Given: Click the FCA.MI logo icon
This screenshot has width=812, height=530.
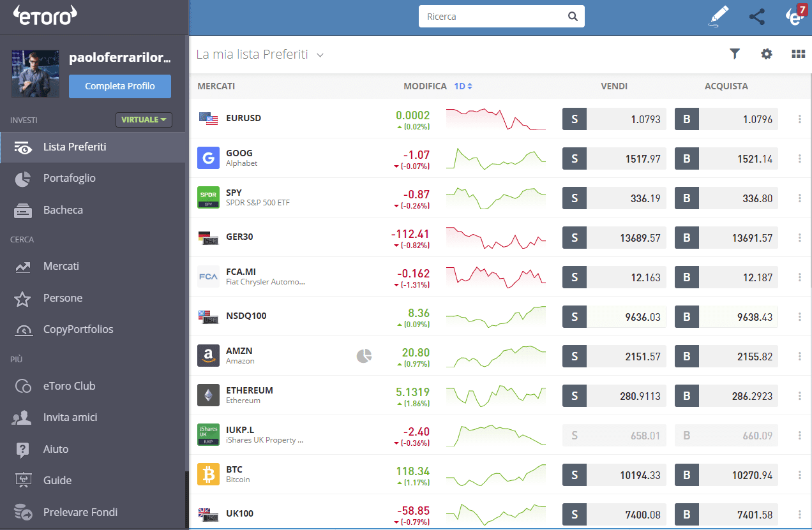Looking at the screenshot, I should (x=208, y=277).
